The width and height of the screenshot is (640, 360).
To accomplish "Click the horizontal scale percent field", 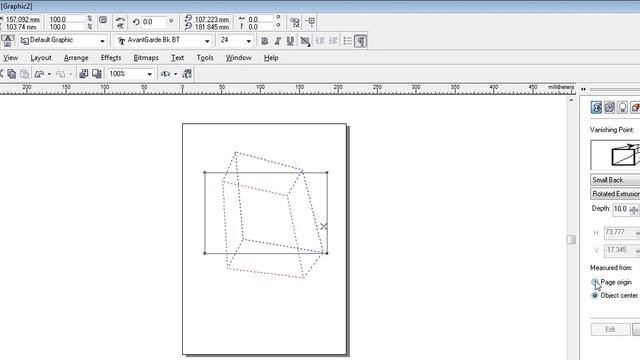I will (65, 19).
